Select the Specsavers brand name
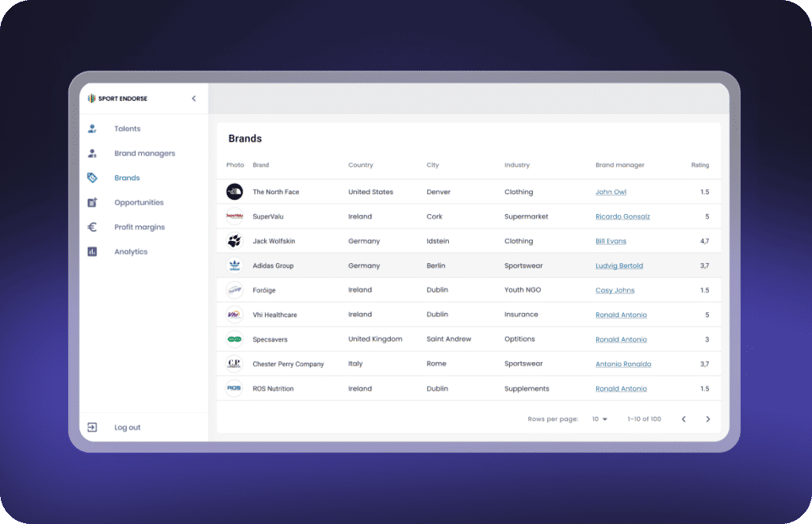812x524 pixels. [x=270, y=339]
